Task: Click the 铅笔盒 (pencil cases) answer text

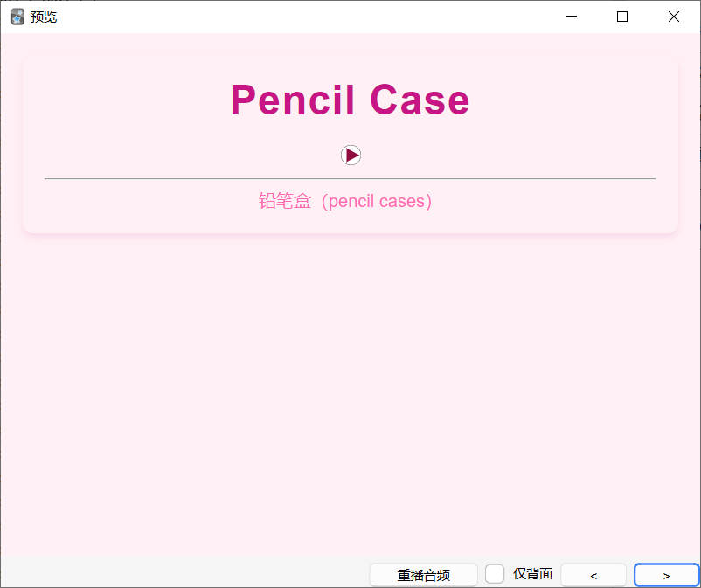Action: (x=345, y=201)
